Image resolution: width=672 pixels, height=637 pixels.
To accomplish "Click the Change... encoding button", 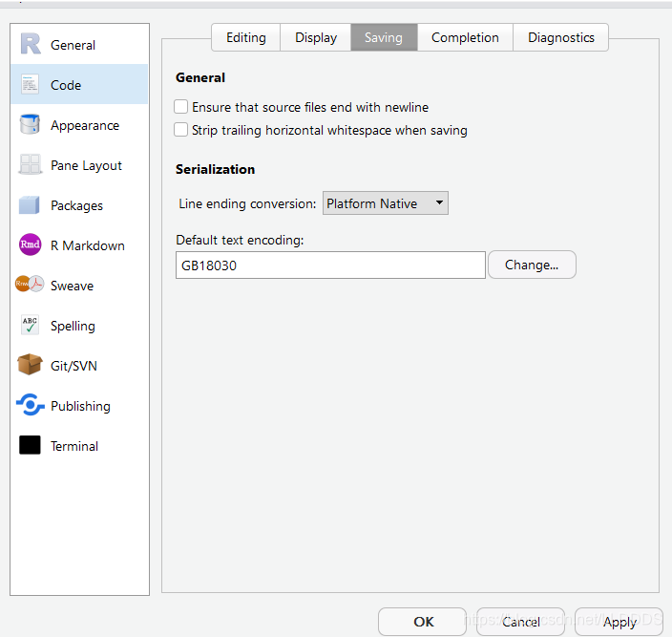I will (x=532, y=265).
